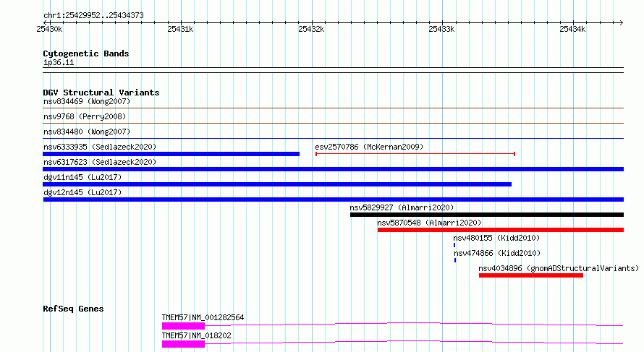This screenshot has width=644, height=352.
Task: Click the nsv6333935 (Sedlazeck2020) blue variant bar
Action: click(x=171, y=154)
